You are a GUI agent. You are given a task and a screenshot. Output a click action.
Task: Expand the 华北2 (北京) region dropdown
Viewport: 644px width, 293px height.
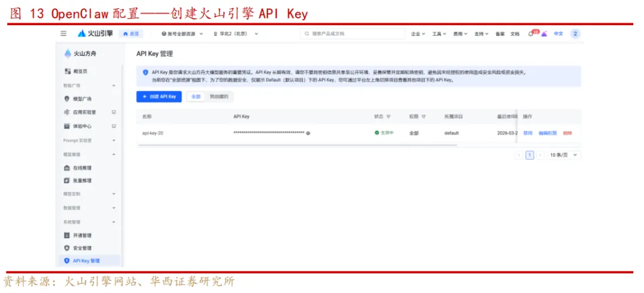236,33
